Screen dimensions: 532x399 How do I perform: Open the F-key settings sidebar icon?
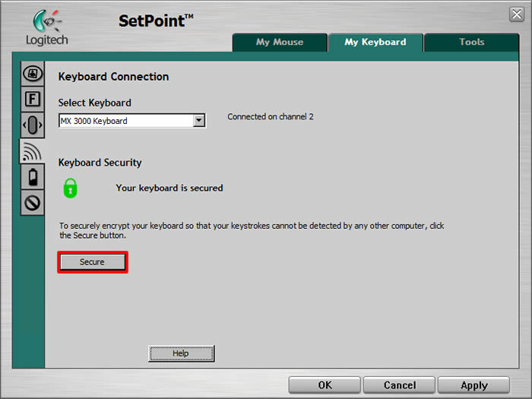tap(33, 100)
